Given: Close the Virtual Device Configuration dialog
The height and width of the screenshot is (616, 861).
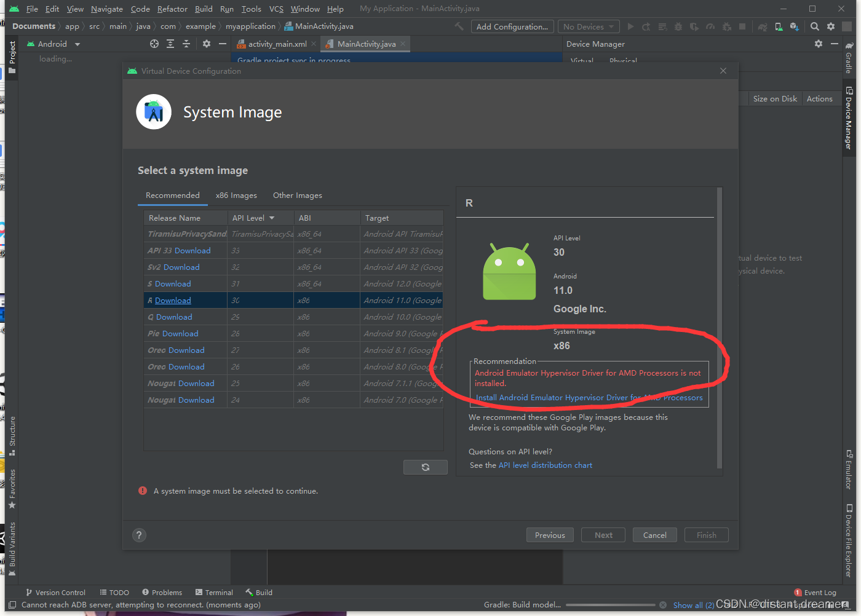Looking at the screenshot, I should click(723, 71).
